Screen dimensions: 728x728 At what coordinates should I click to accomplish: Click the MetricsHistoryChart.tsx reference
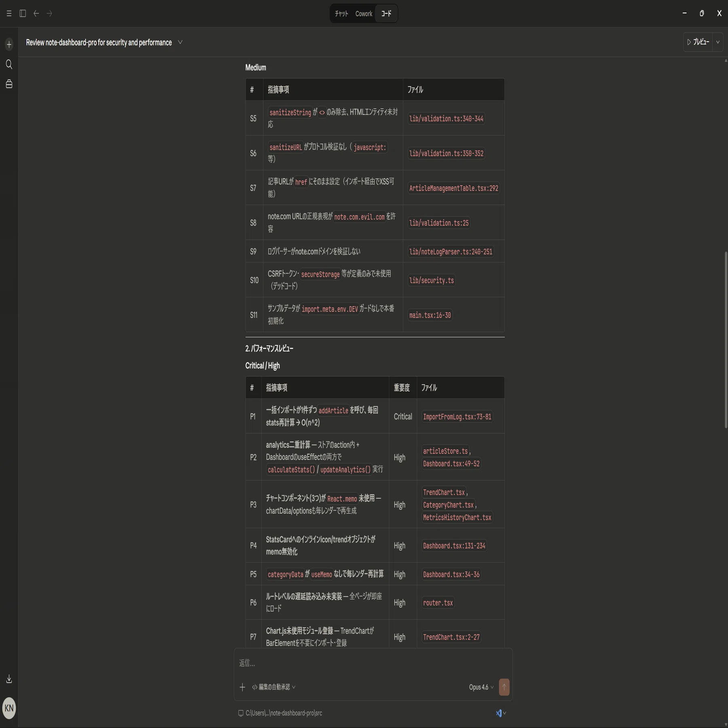click(457, 517)
